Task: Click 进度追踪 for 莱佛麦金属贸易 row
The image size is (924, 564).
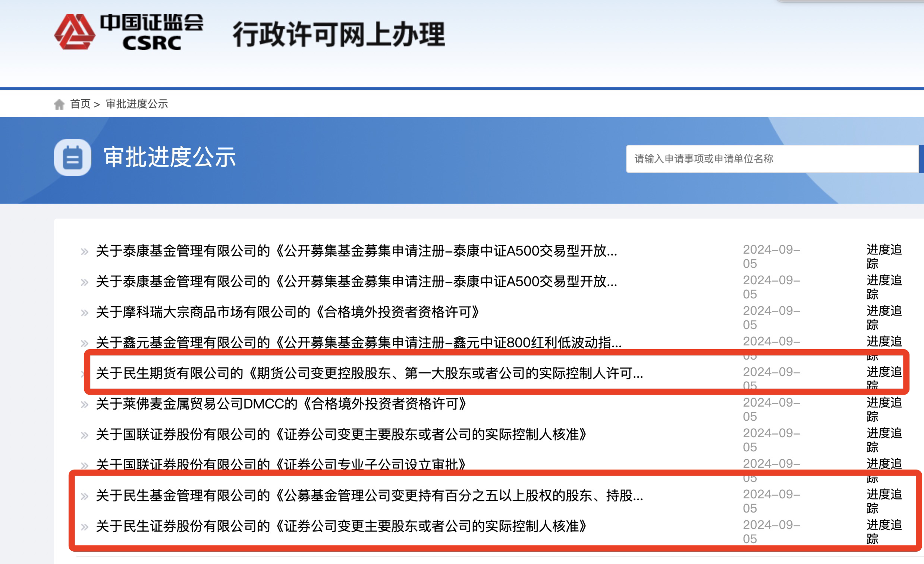Action: click(884, 410)
